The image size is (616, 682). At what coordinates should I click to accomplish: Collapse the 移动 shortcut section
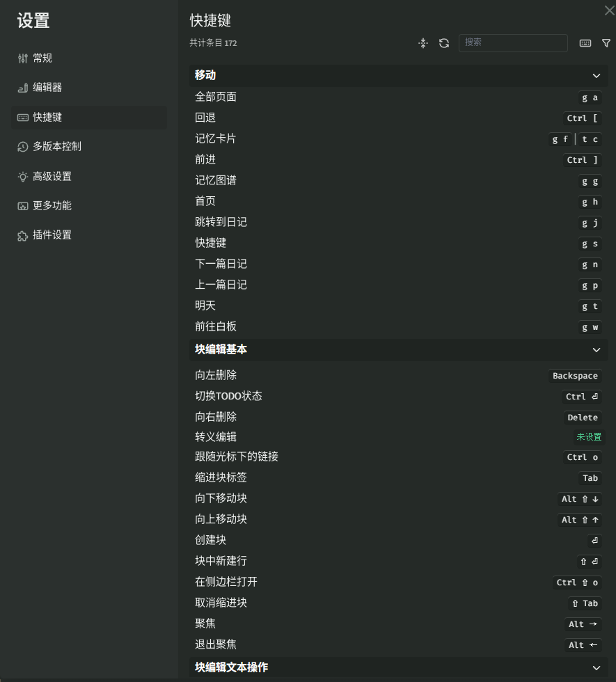tap(597, 75)
